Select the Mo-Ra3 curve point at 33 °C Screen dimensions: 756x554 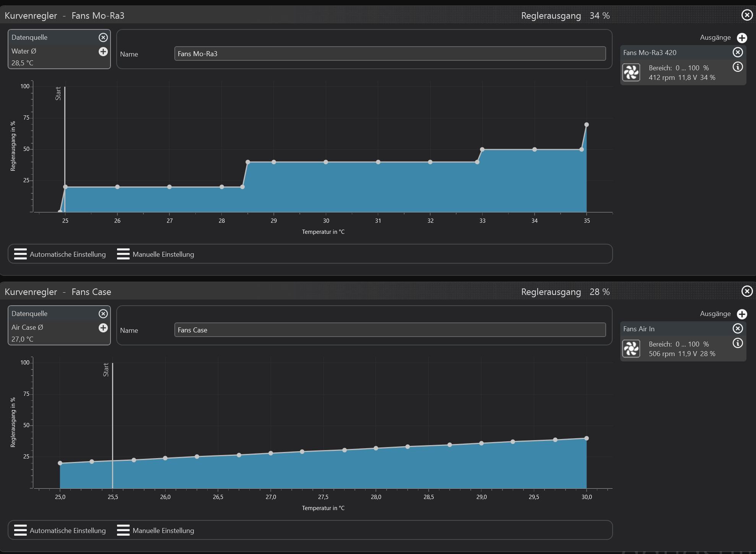[482, 149]
